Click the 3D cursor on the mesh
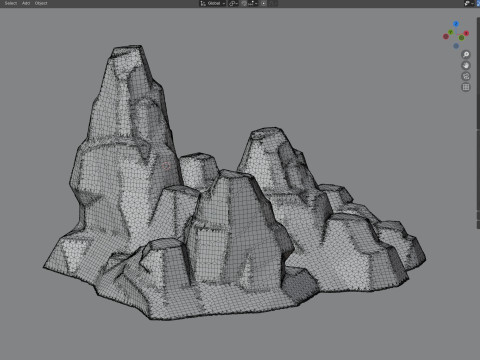Image resolution: width=480 pixels, height=360 pixels. click(x=166, y=165)
